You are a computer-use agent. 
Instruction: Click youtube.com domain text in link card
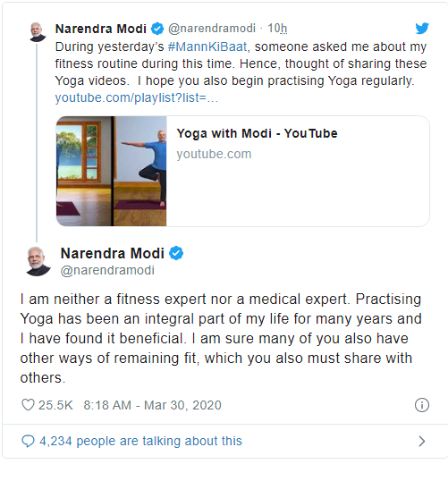point(214,154)
